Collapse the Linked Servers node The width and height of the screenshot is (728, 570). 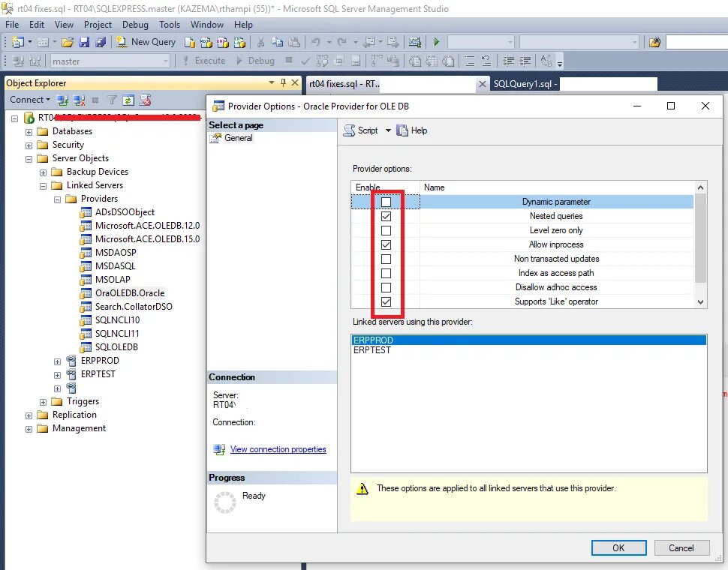(44, 186)
